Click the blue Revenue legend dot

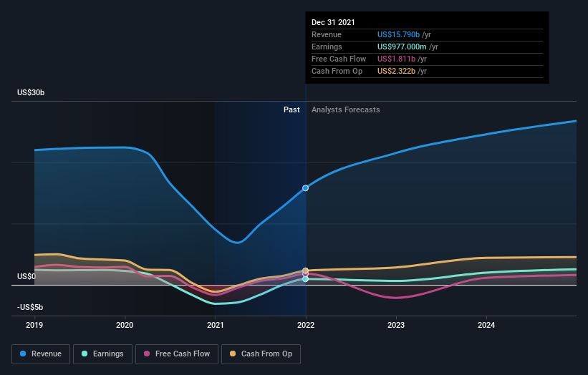pos(23,354)
